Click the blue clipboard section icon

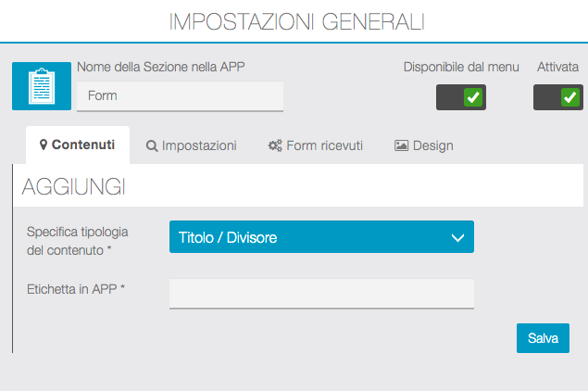click(x=42, y=85)
